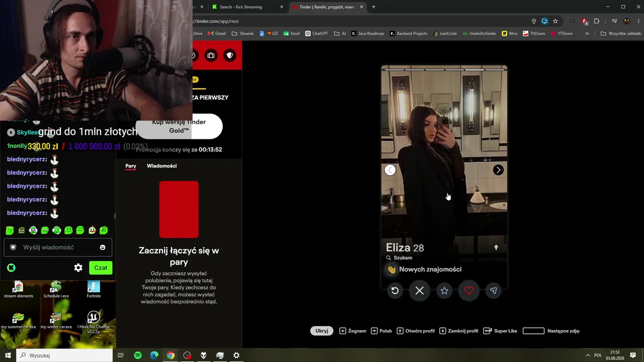Open chat settings gear icon
Screen dimensions: 644x362
pyautogui.click(x=78, y=268)
